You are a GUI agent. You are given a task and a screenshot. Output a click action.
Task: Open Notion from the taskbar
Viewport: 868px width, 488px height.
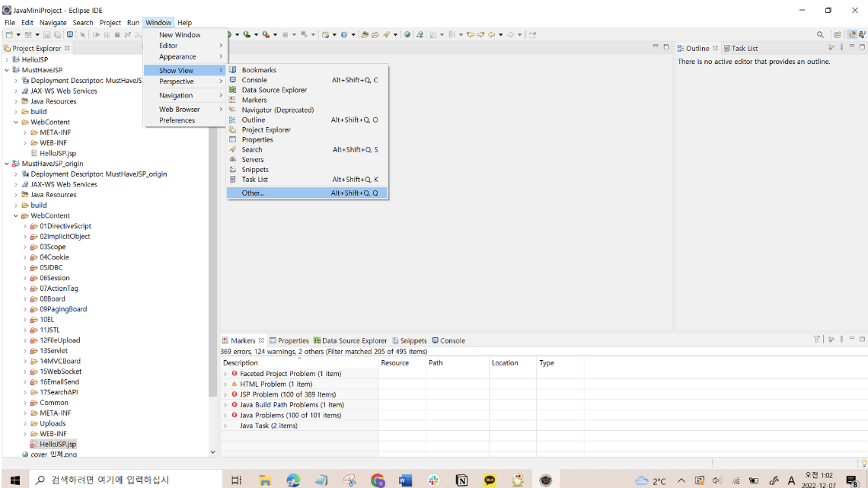click(461, 480)
